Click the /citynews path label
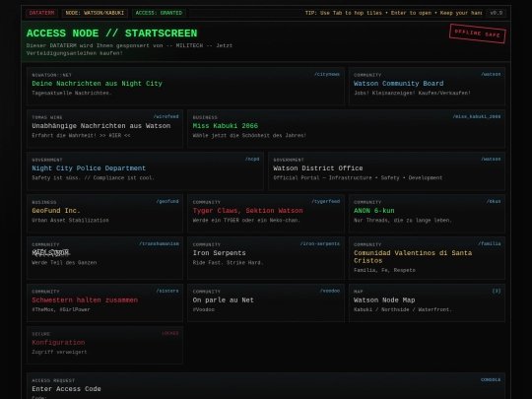Screen dimensions: 532x399 click(x=327, y=74)
